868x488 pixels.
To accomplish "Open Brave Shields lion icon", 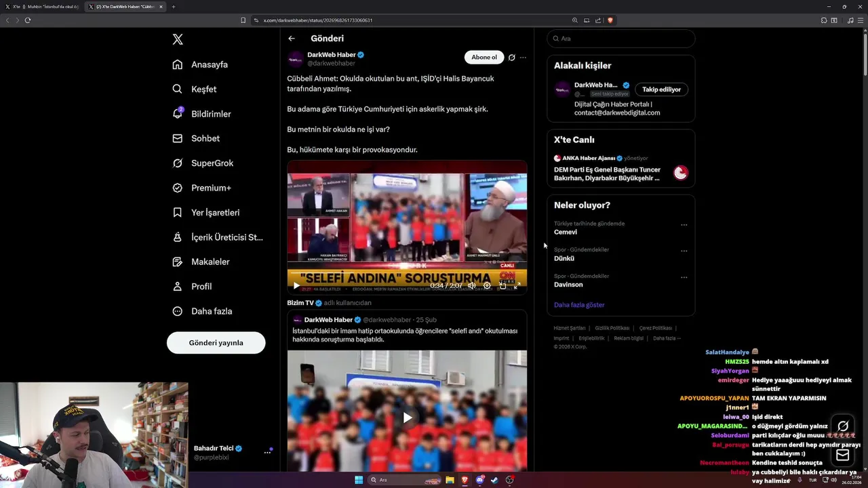I will [x=610, y=20].
